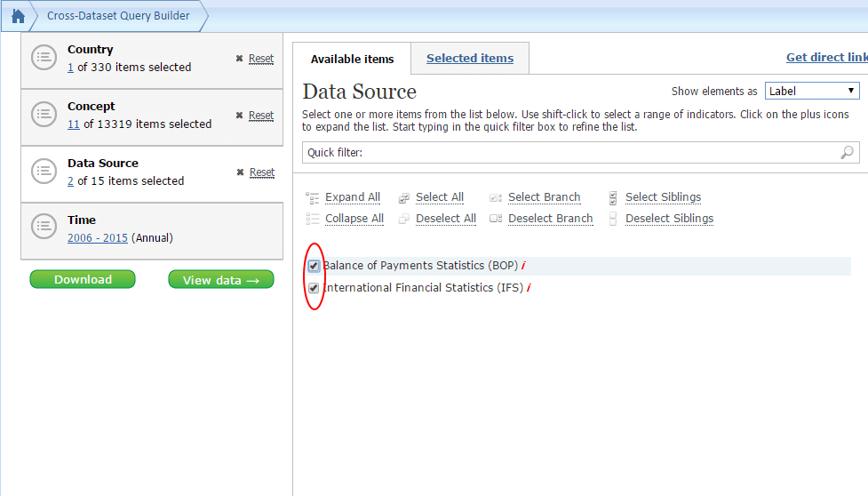Switch to the Available items tab
The image size is (868, 496).
(352, 60)
